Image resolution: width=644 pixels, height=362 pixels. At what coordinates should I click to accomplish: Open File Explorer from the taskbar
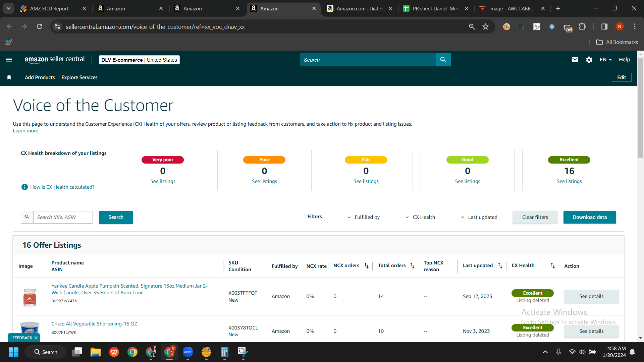(x=96, y=352)
